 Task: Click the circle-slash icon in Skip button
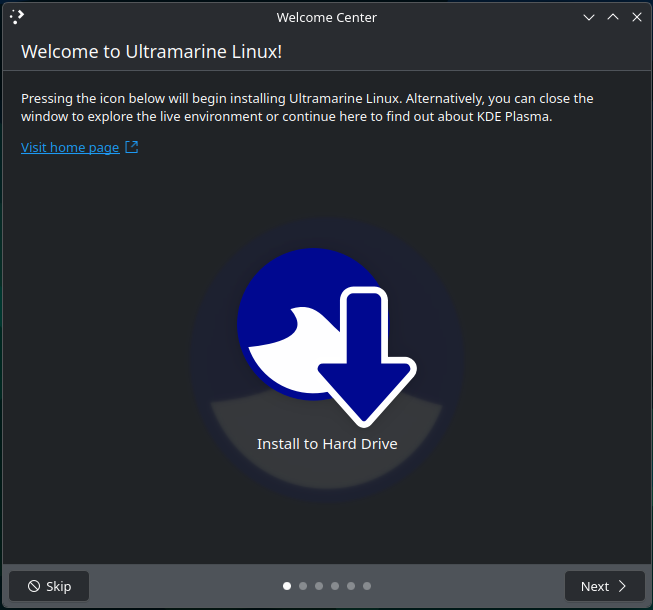point(34,586)
